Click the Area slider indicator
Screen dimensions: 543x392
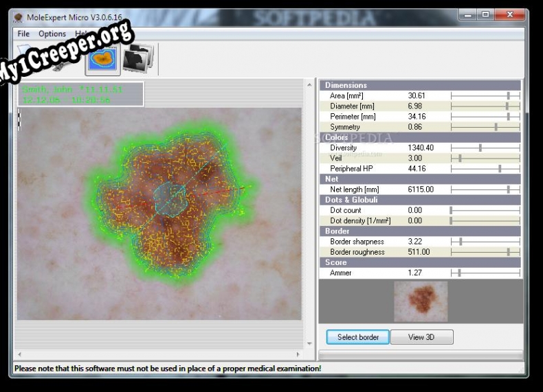[x=508, y=96]
